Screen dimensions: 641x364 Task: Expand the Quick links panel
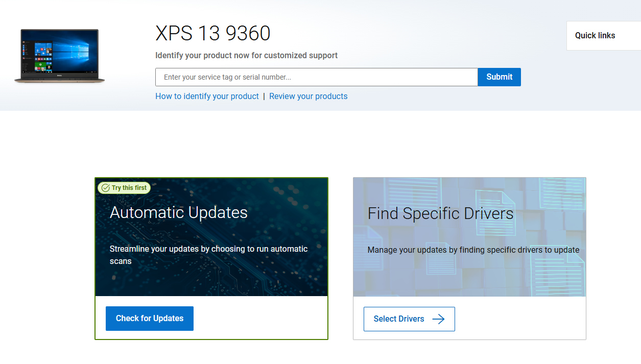pyautogui.click(x=595, y=35)
